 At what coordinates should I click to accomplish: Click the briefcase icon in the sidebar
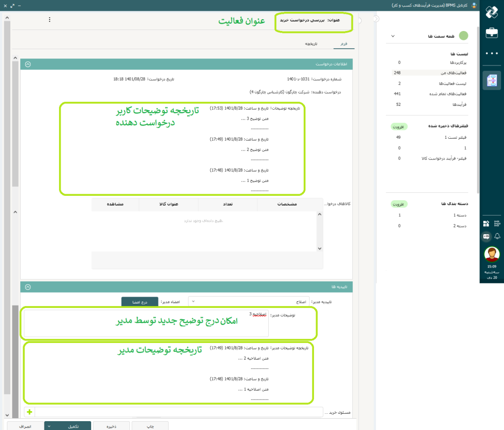click(491, 33)
